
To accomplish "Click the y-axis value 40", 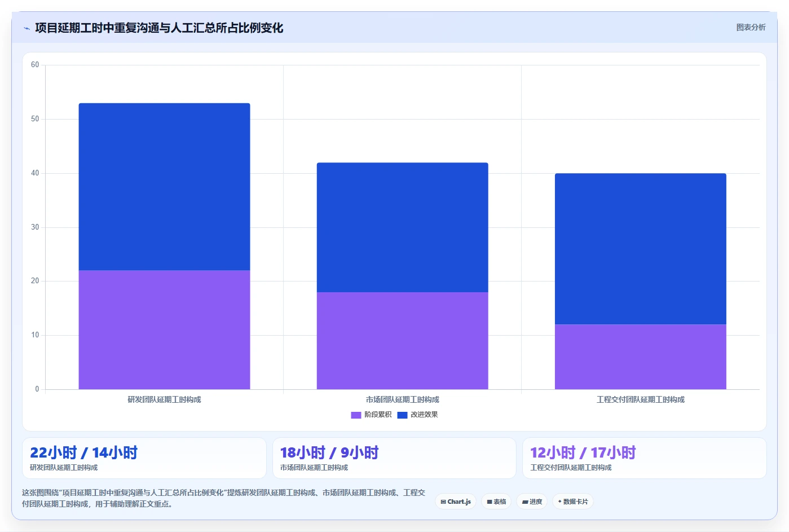I will (35, 173).
